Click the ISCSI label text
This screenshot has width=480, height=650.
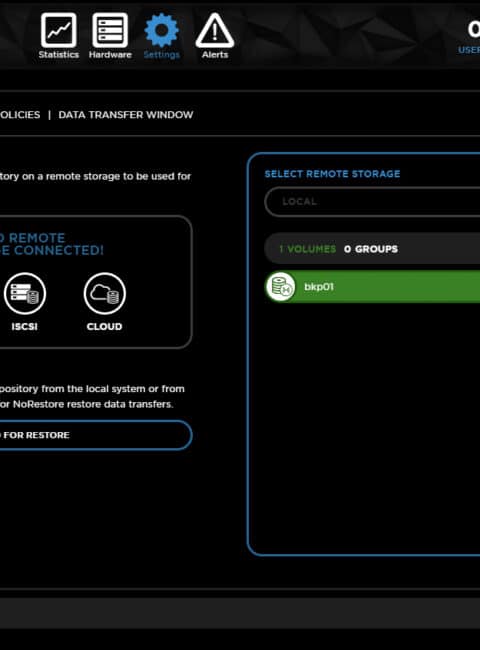[24, 327]
